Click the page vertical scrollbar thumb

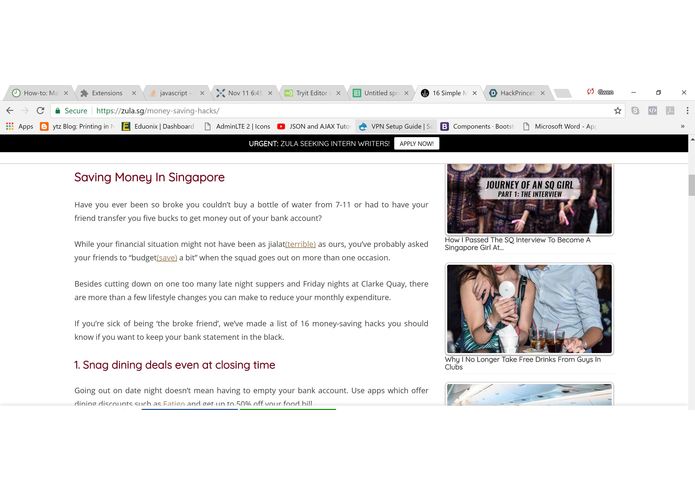pyautogui.click(x=691, y=185)
